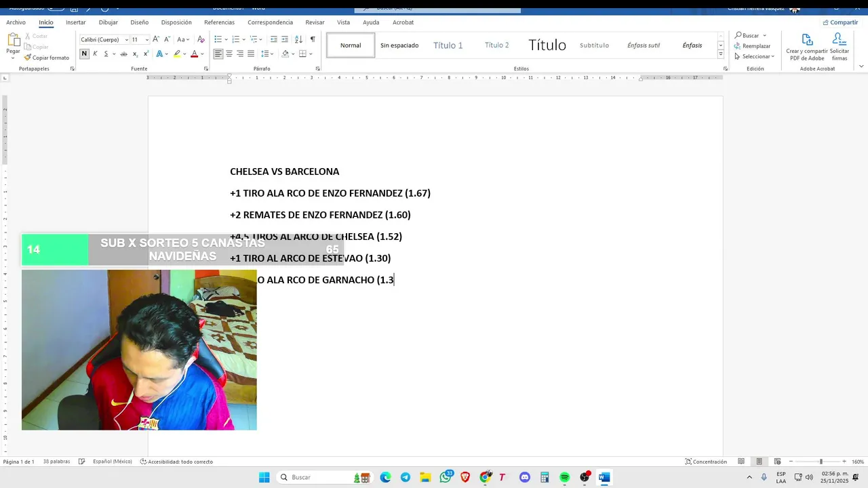Click the 160% zoom level

(858, 462)
